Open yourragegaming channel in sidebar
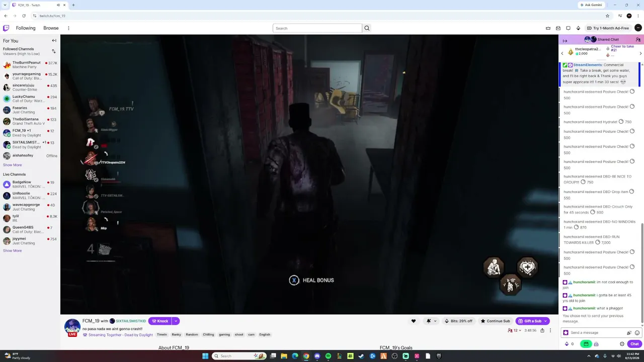644x362 pixels. 30,76
